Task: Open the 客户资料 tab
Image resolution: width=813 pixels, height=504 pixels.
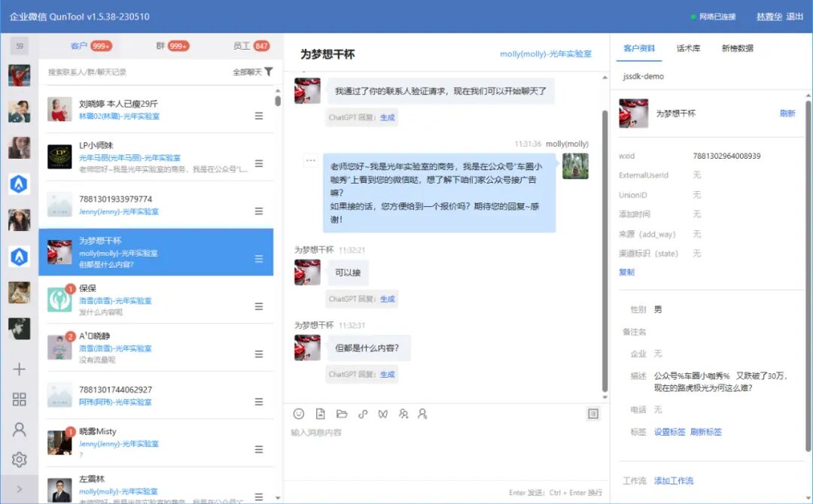Action: click(639, 48)
